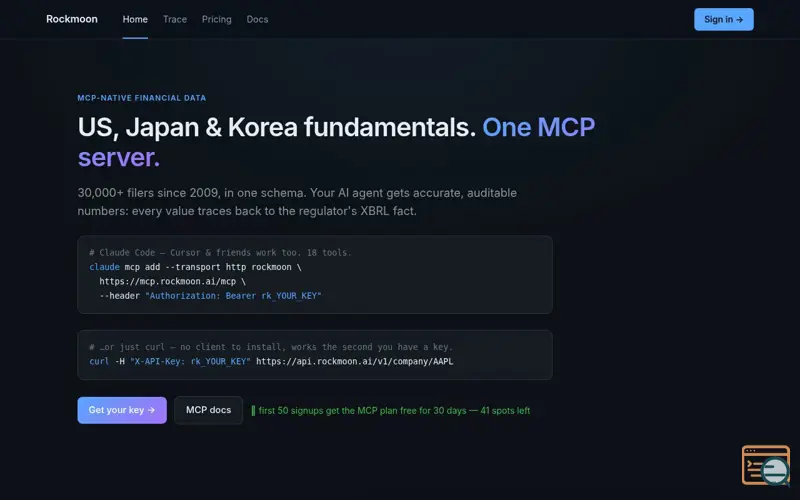Open the terminal chat widget icon
The image size is (800, 500).
pos(766,465)
